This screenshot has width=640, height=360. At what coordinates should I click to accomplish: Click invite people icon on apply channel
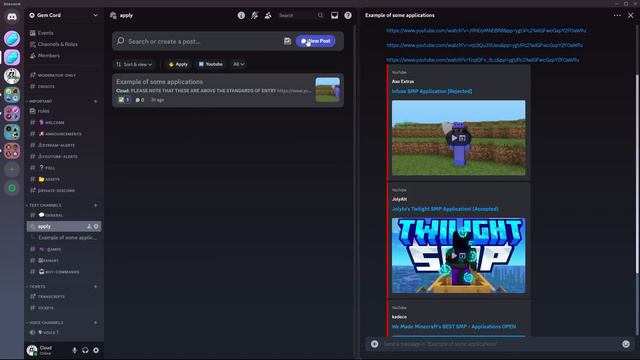pos(89,226)
